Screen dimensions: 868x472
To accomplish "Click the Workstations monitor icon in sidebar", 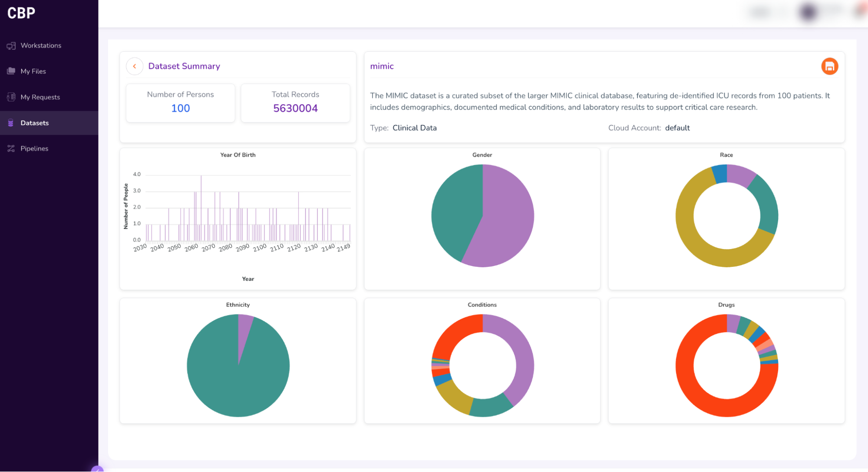I will pyautogui.click(x=11, y=46).
